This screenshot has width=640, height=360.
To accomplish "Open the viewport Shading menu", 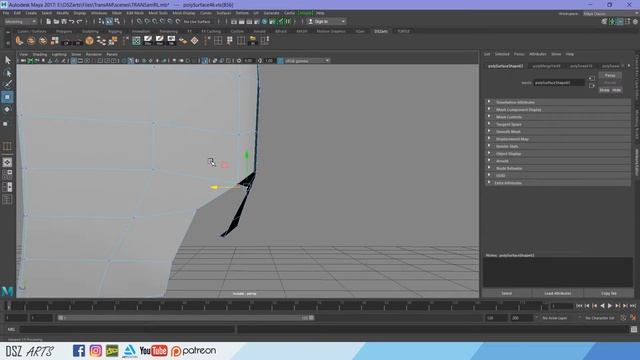I will pyautogui.click(x=40, y=54).
